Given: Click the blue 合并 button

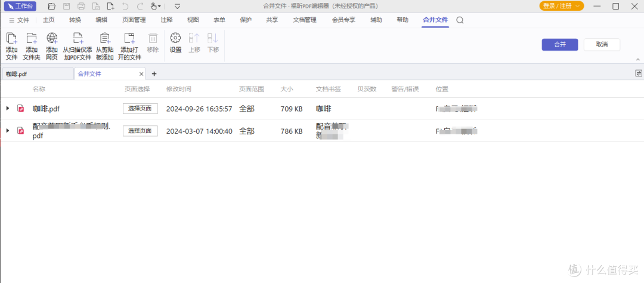Looking at the screenshot, I should 560,44.
